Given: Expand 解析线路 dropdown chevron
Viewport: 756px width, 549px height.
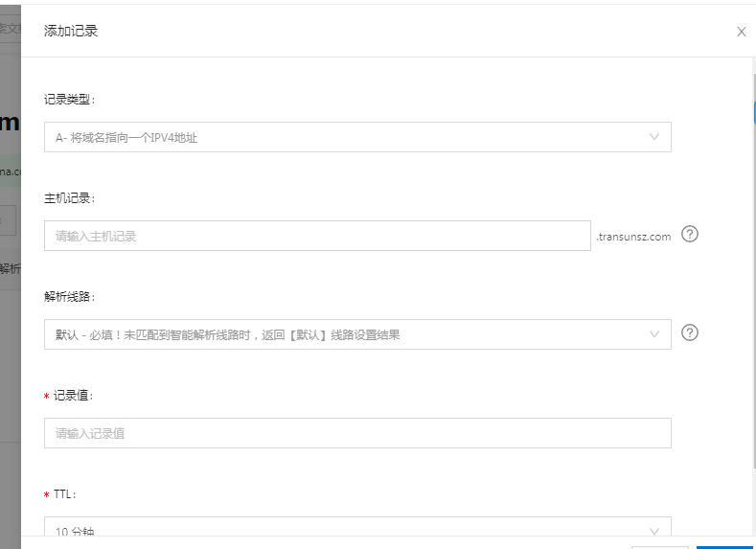Looking at the screenshot, I should pos(654,334).
